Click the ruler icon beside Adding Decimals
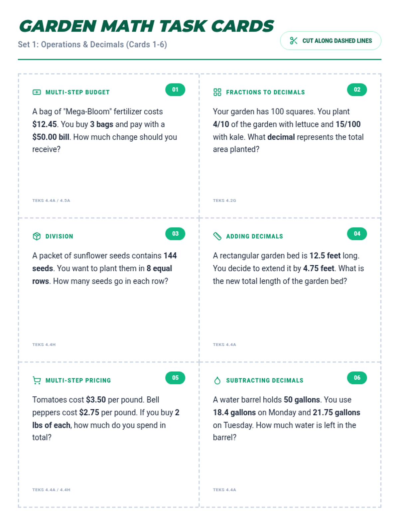Viewport: 399px width, 532px height. coord(217,236)
